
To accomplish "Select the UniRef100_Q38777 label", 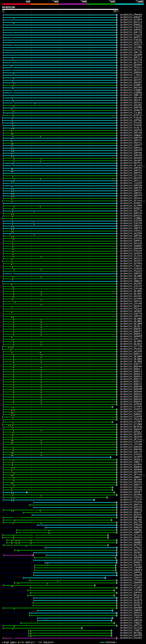I will pyautogui.click(x=131, y=364).
